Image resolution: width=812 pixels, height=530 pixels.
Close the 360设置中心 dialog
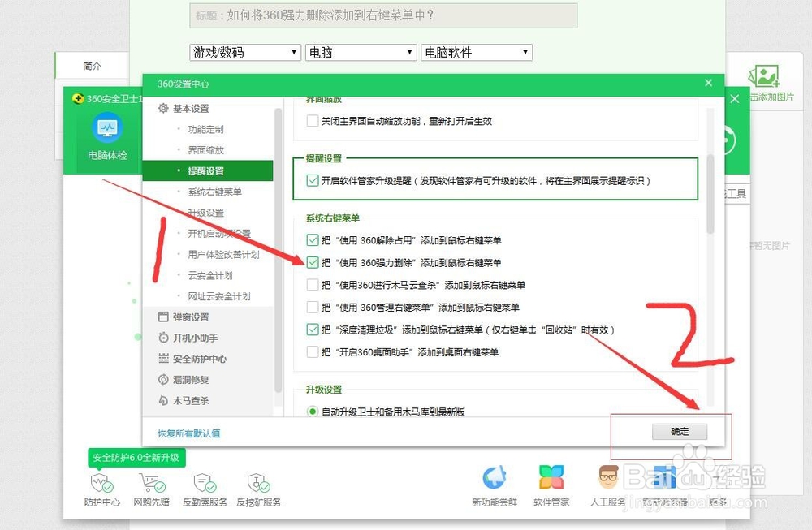[708, 83]
